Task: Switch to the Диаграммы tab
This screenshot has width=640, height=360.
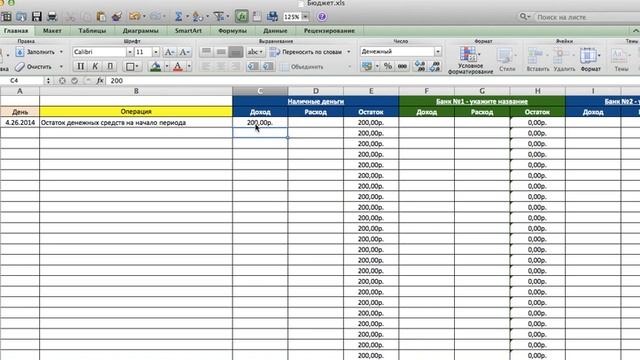Action: (140, 31)
